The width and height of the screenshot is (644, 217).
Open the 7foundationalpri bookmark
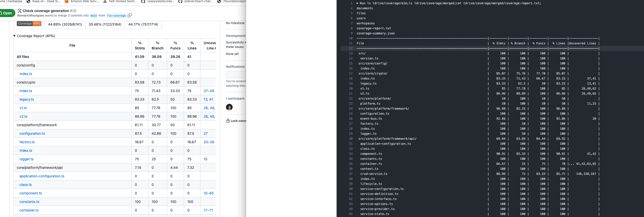coord(232,2)
